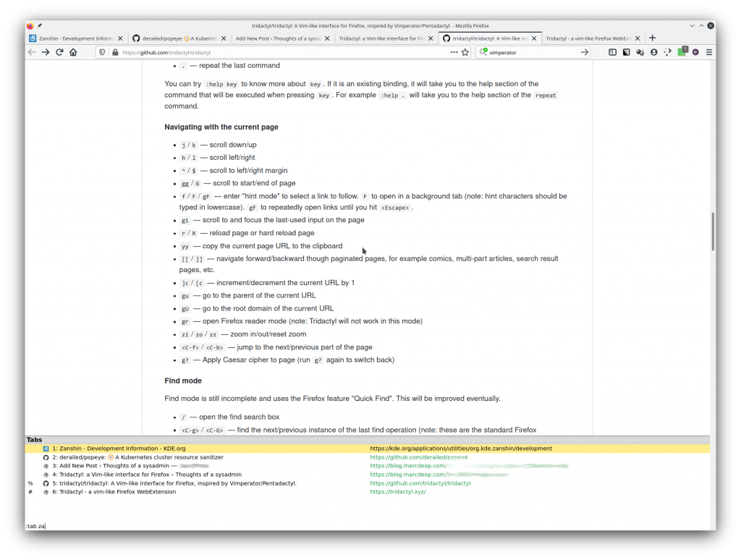Viewport: 741px width, 560px height.
Task: Select completion row 1: Zanshin Development Information
Action: click(x=367, y=449)
